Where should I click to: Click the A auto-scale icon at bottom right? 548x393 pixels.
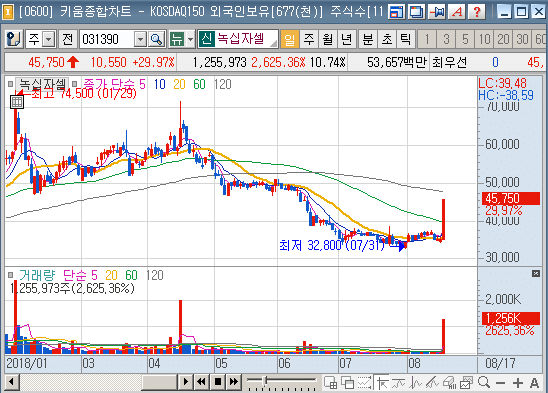tap(534, 383)
